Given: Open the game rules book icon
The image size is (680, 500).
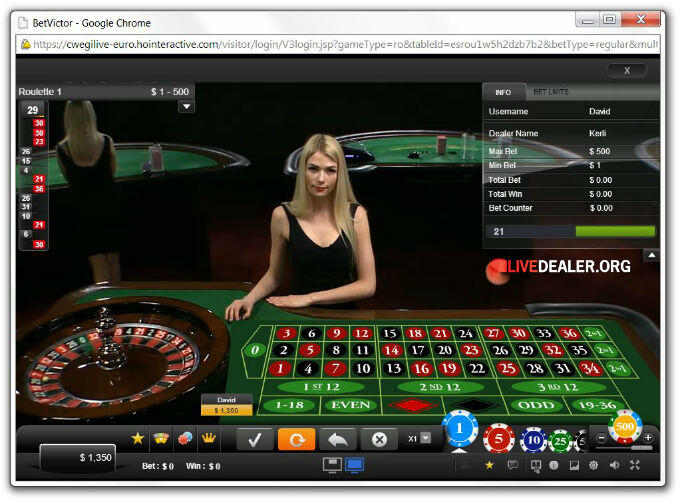Looking at the screenshot, I should [x=536, y=466].
